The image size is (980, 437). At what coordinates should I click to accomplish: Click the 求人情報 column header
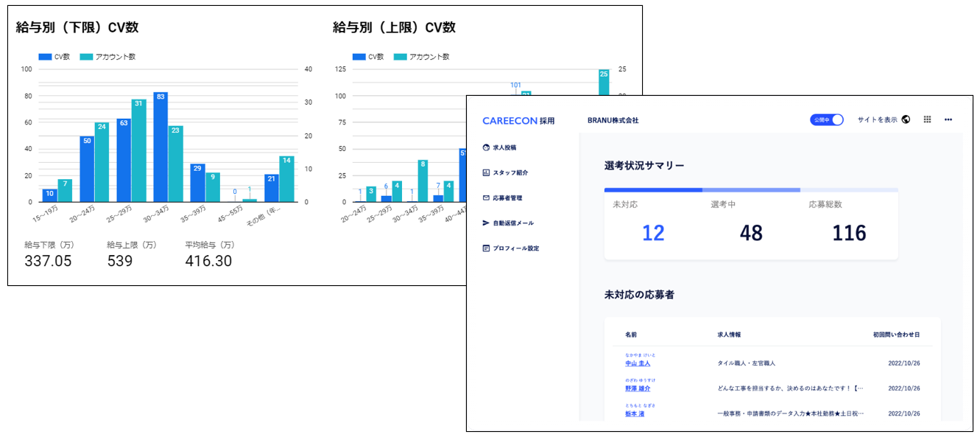pyautogui.click(x=729, y=335)
